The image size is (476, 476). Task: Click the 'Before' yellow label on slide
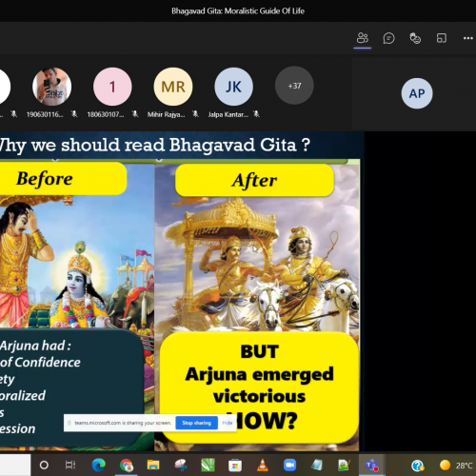(x=62, y=179)
